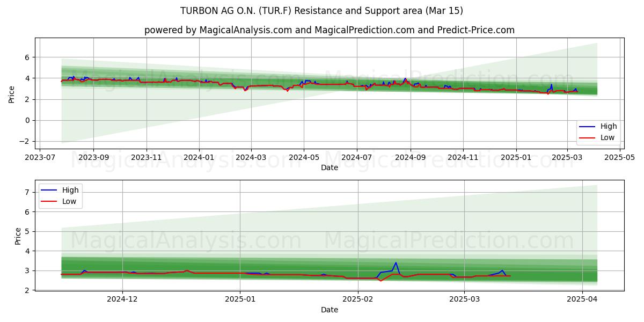The height and width of the screenshot is (322, 644).
Task: Click the '2025-02' tick label in lower chart
Action: point(357,299)
